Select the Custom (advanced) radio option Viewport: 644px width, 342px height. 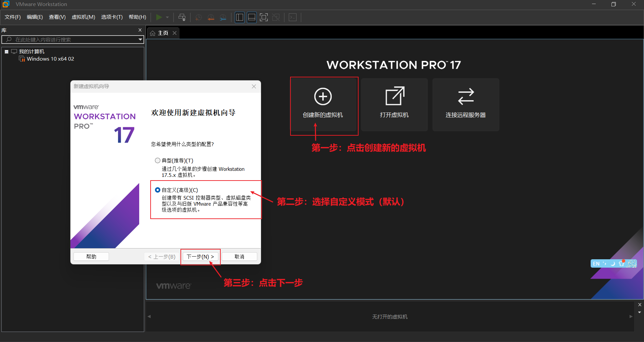157,190
